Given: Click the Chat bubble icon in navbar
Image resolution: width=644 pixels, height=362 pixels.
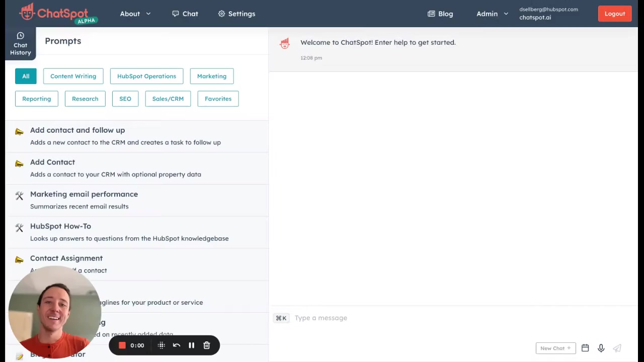Looking at the screenshot, I should [x=176, y=14].
